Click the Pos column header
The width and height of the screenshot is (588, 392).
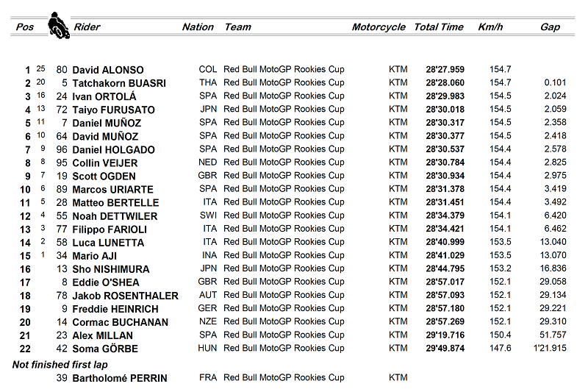25,27
